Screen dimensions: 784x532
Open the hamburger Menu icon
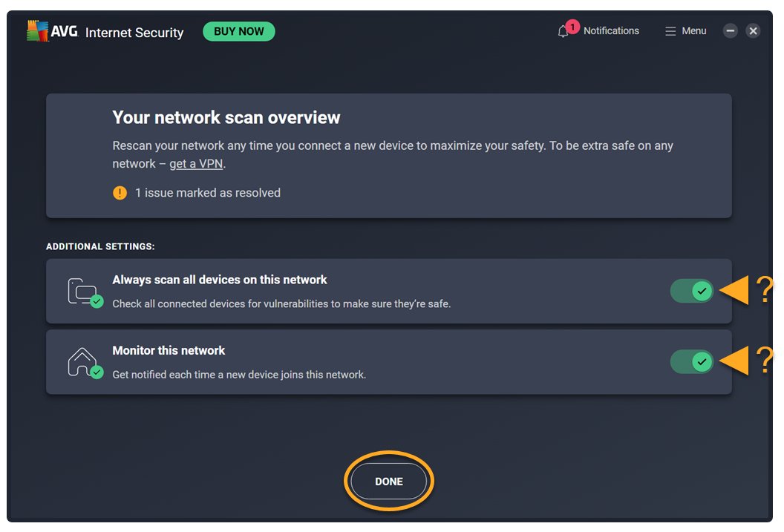pyautogui.click(x=670, y=31)
